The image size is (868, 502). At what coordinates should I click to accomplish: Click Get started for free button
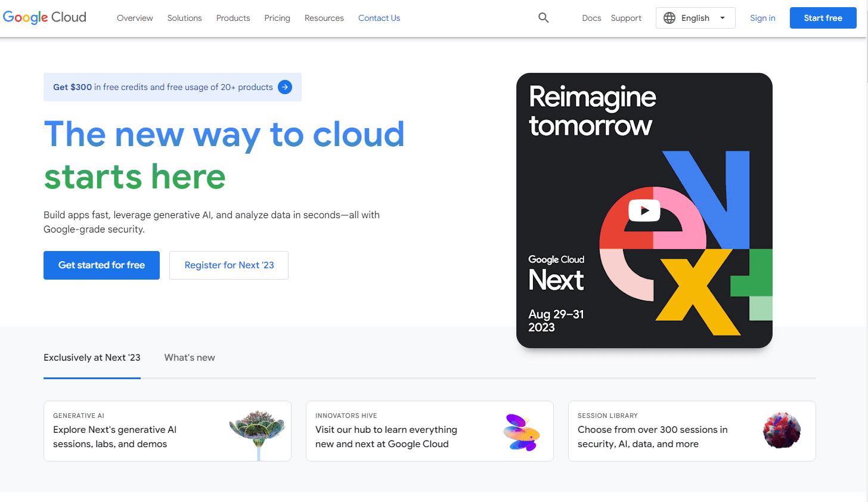click(101, 265)
